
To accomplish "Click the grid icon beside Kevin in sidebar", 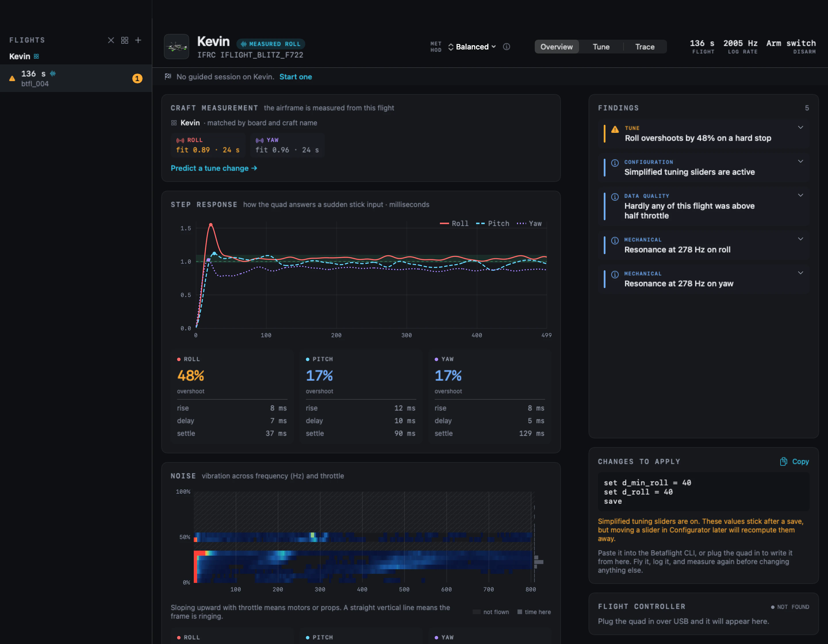I will tap(37, 56).
